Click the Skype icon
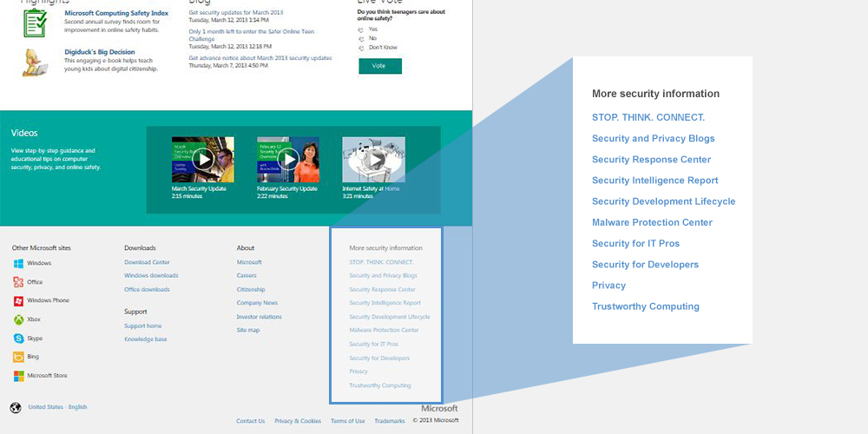This screenshot has width=868, height=434. pyautogui.click(x=19, y=339)
